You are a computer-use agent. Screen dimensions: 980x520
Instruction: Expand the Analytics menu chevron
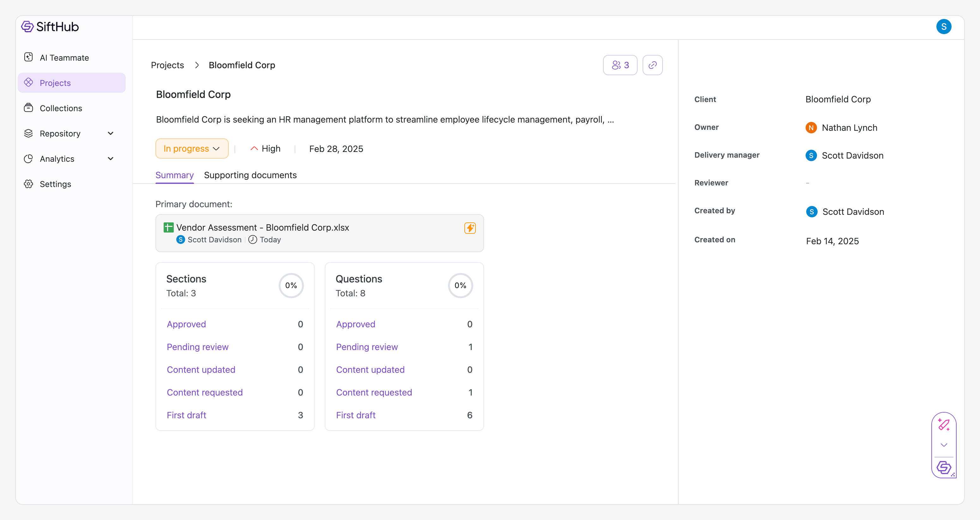pyautogui.click(x=111, y=159)
